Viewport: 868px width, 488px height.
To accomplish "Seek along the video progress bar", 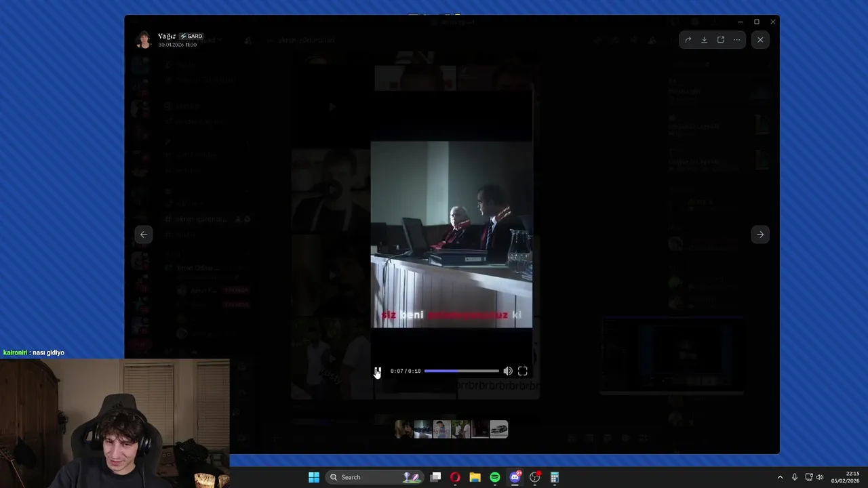I will click(x=462, y=371).
